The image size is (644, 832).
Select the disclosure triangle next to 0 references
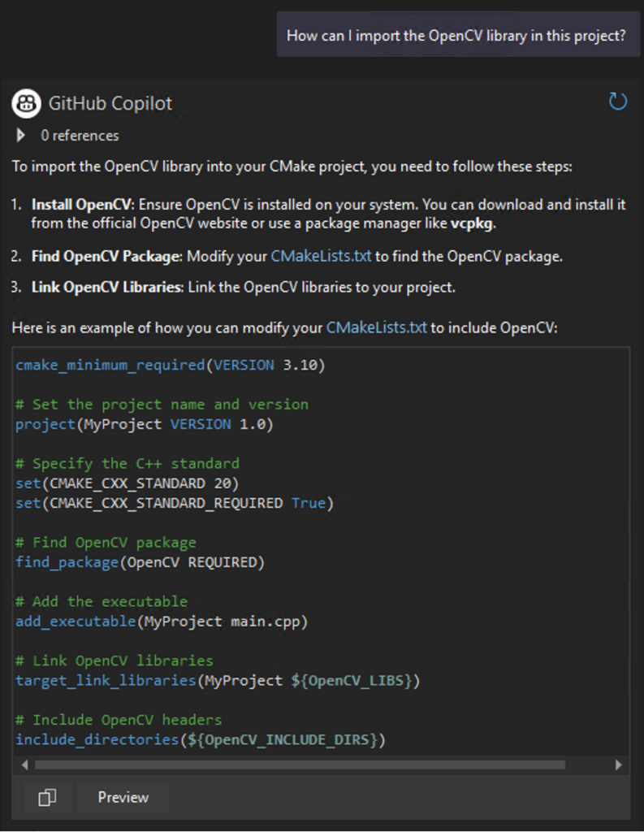pyautogui.click(x=20, y=135)
